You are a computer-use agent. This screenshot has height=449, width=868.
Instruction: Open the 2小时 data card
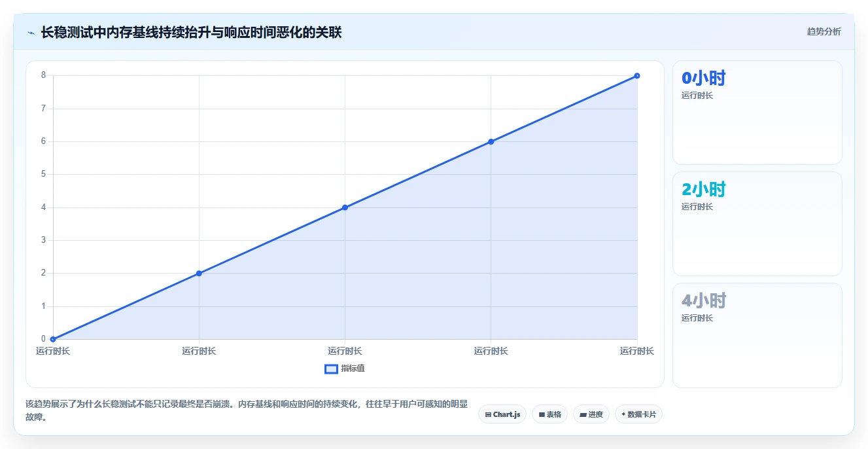tap(757, 224)
